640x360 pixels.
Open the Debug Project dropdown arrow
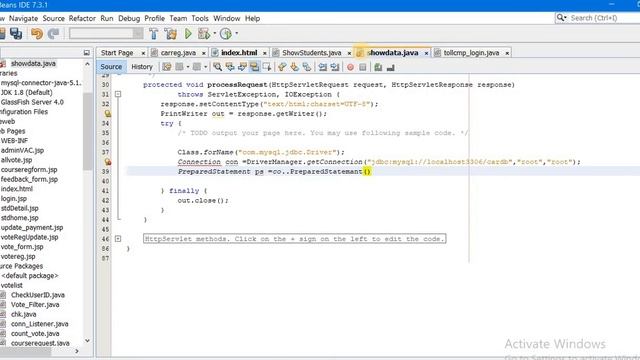click(215, 33)
